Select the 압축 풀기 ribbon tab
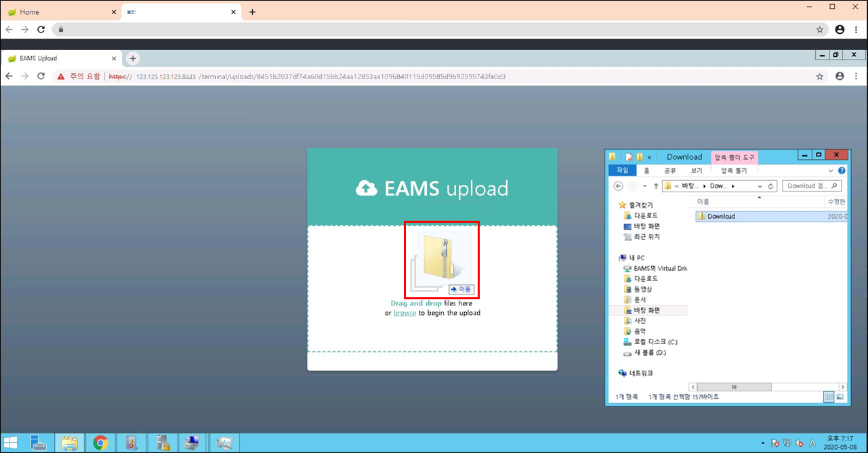This screenshot has width=868, height=453. (734, 171)
